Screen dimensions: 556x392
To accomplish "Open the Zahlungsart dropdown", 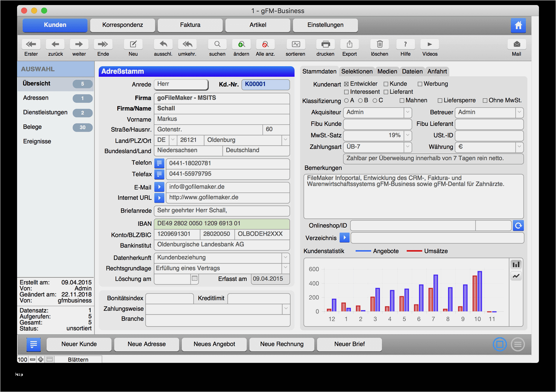I will click(408, 147).
